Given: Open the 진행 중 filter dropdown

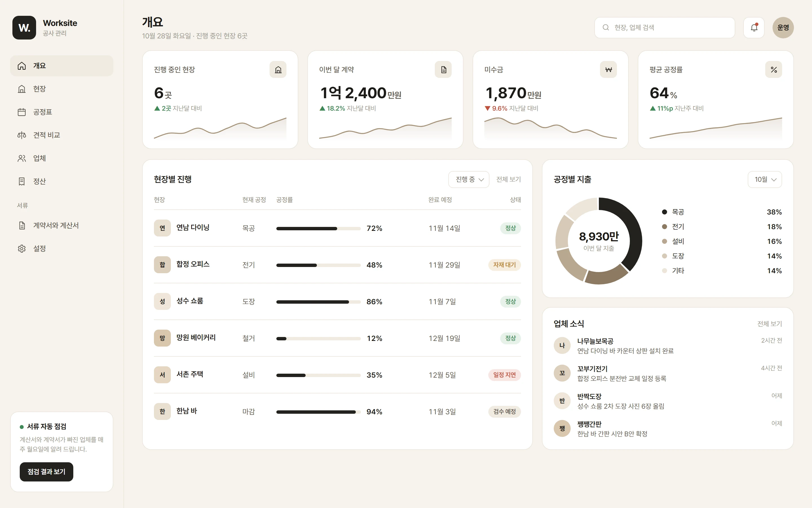Looking at the screenshot, I should (x=469, y=179).
